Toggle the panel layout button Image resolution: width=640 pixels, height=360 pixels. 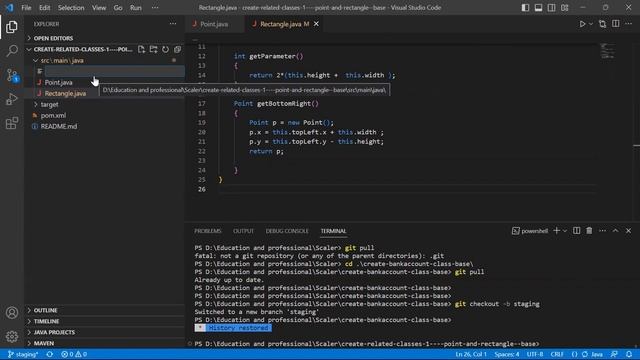point(538,8)
